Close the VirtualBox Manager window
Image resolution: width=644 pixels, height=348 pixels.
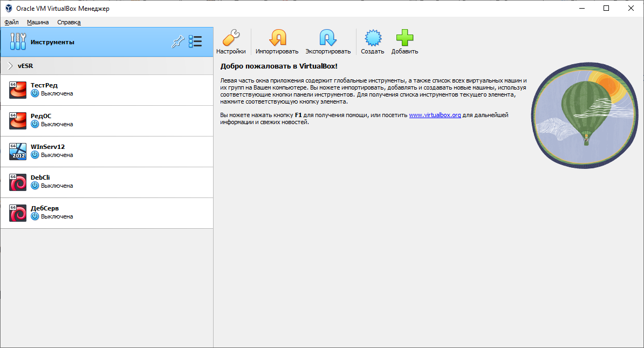(x=631, y=8)
